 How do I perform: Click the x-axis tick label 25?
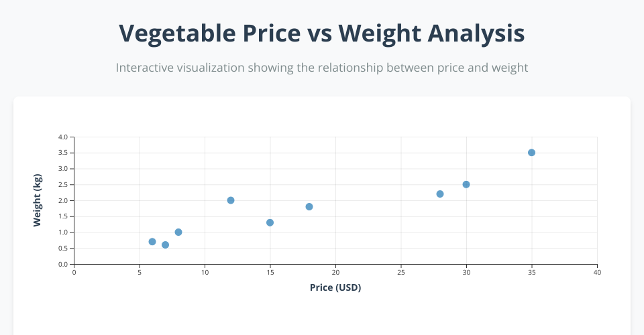(x=400, y=273)
